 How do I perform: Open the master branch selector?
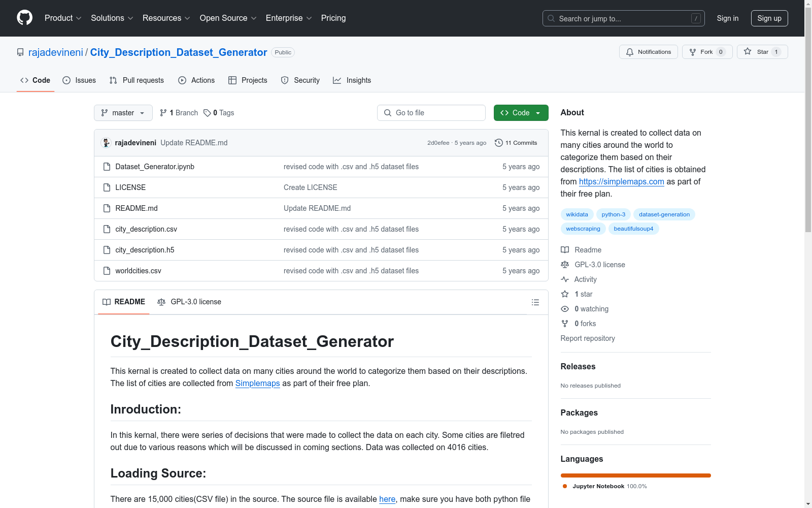pyautogui.click(x=123, y=113)
